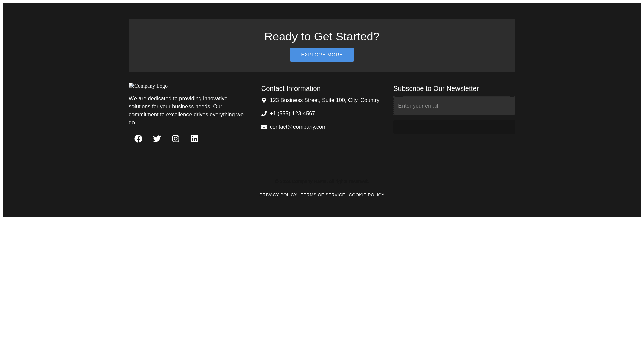
Task: Click the map pin location icon
Action: (x=264, y=100)
